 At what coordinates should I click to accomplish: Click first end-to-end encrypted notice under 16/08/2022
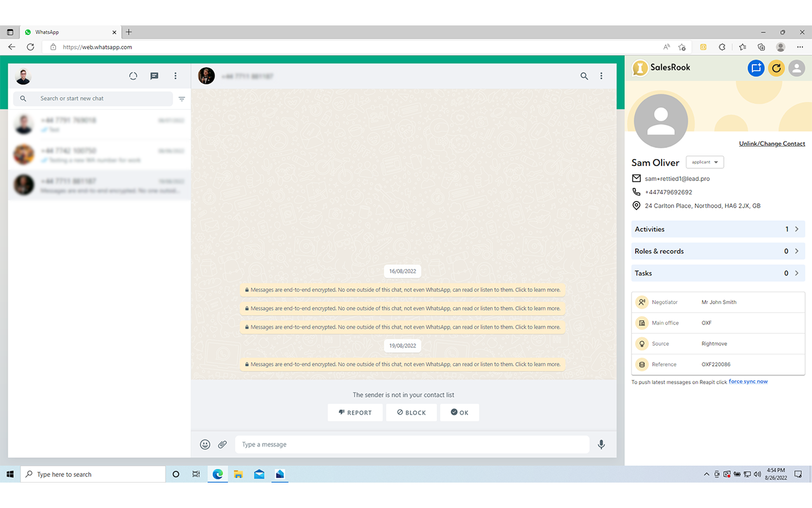click(x=402, y=290)
